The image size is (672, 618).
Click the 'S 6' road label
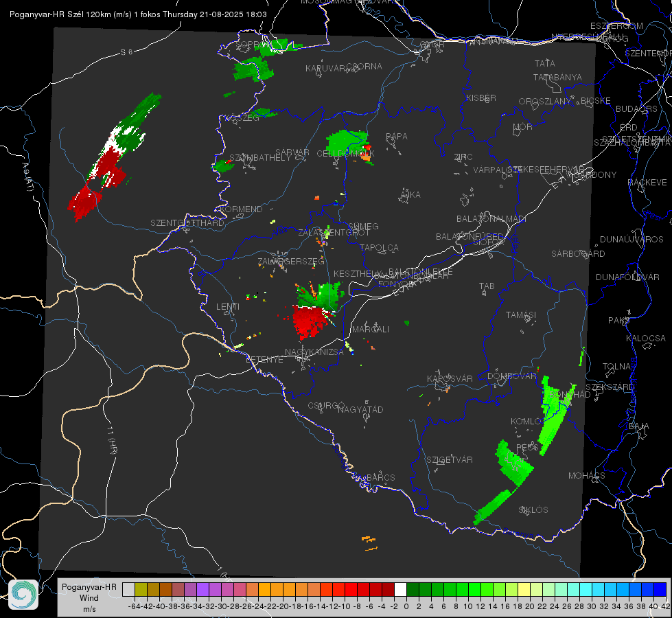pos(126,52)
